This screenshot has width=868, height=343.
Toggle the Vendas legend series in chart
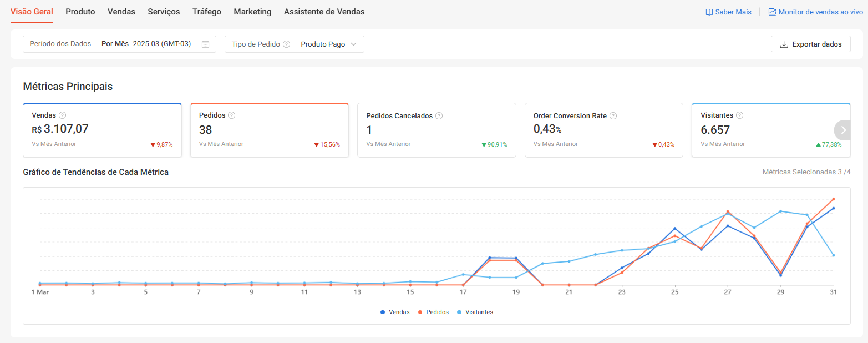(x=395, y=312)
